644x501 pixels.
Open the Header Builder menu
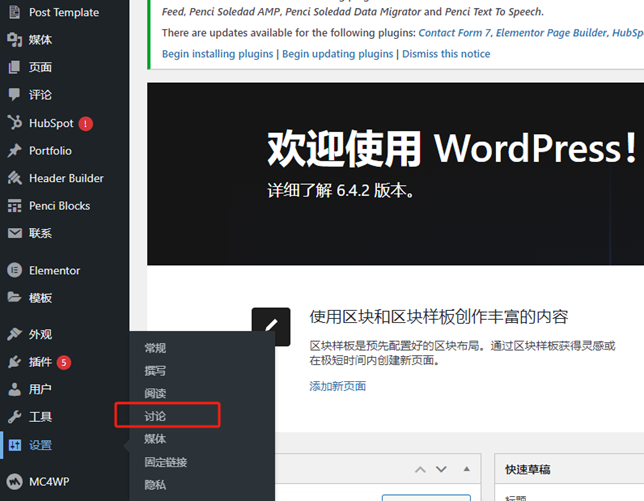(x=64, y=178)
